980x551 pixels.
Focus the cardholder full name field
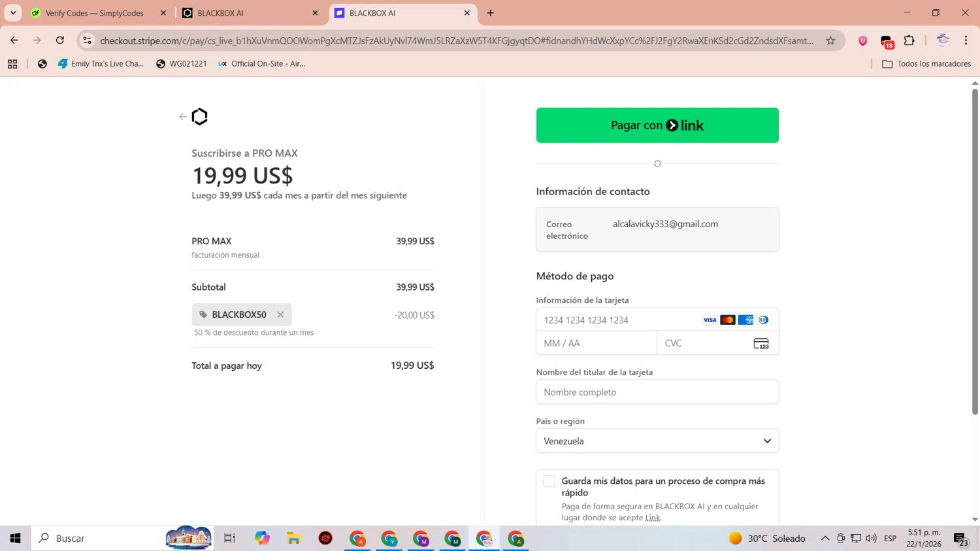(x=657, y=392)
